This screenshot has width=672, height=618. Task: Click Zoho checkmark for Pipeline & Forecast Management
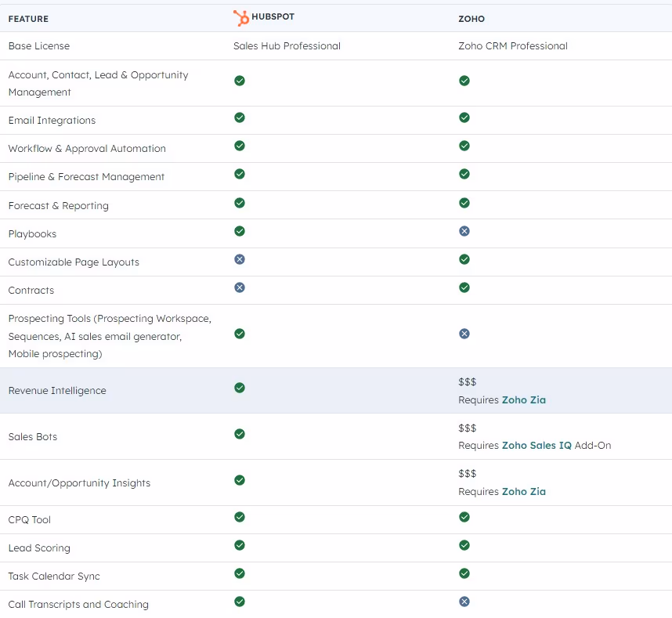tap(464, 174)
